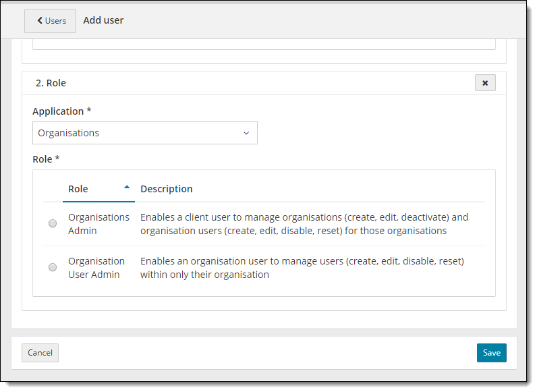Click the '2. Role' section header
537x392 pixels.
[51, 83]
